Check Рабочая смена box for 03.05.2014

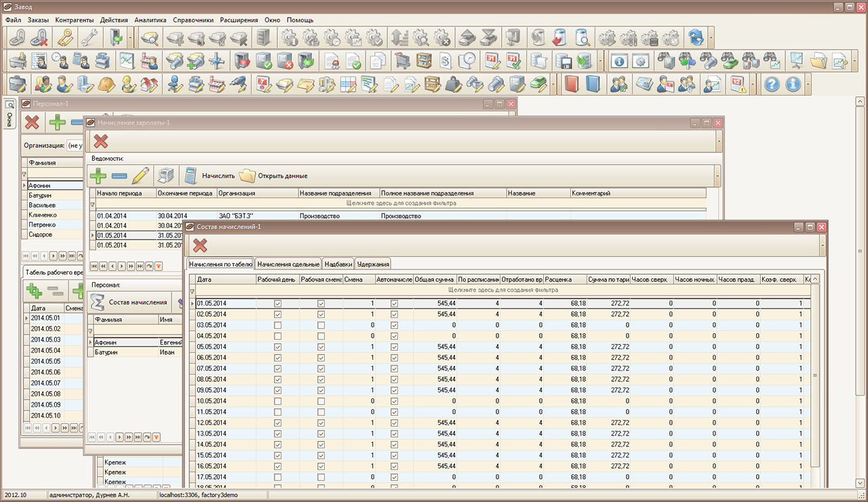click(321, 325)
